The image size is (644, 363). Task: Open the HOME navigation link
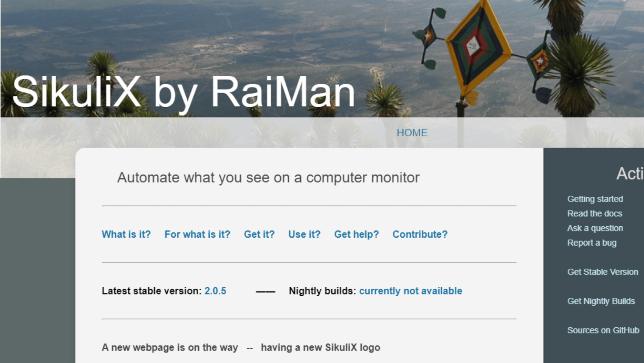tap(412, 133)
